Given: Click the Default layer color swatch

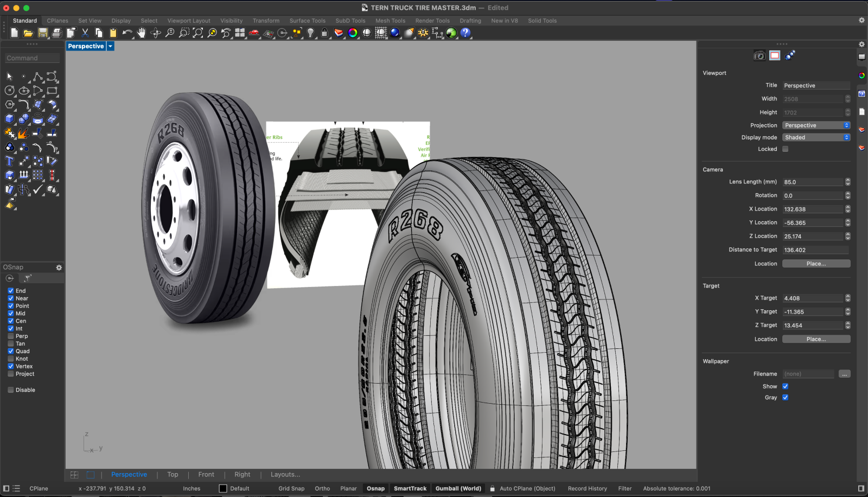Looking at the screenshot, I should pos(223,489).
